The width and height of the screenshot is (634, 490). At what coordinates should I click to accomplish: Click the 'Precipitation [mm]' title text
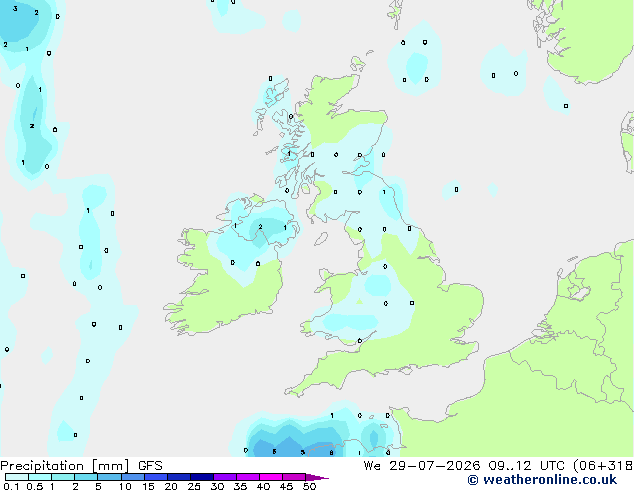[65, 466]
